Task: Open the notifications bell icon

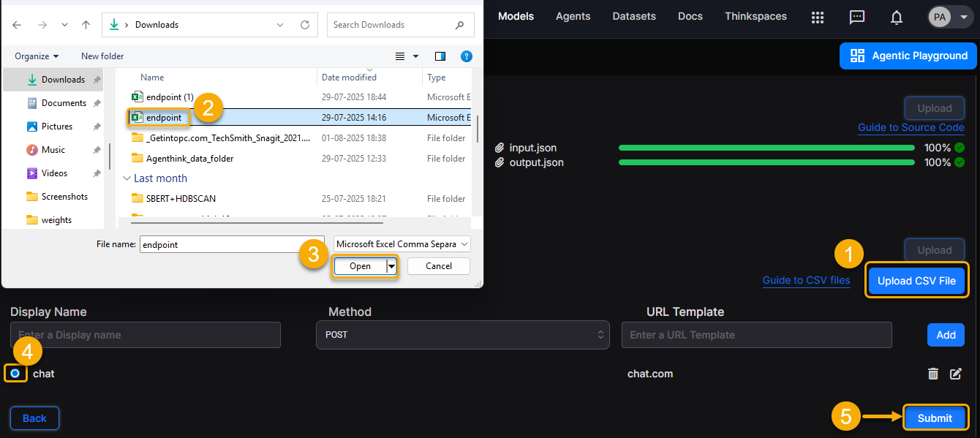Action: (x=897, y=17)
